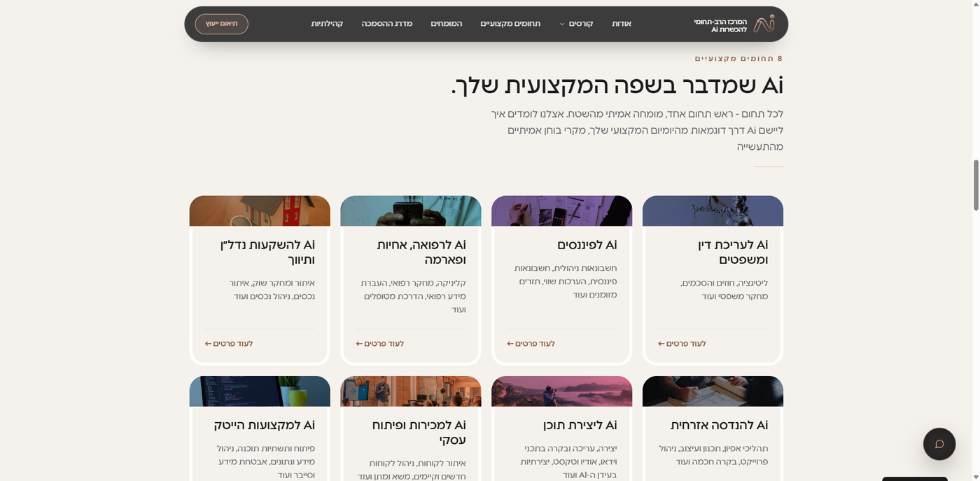980x481 pixels.
Task: Open לעוד פרטים for Ai לרפואה, אחיות ופארמה
Action: click(x=380, y=344)
